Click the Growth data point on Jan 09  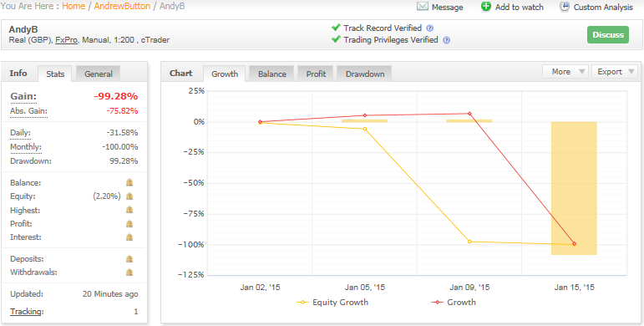tap(469, 114)
